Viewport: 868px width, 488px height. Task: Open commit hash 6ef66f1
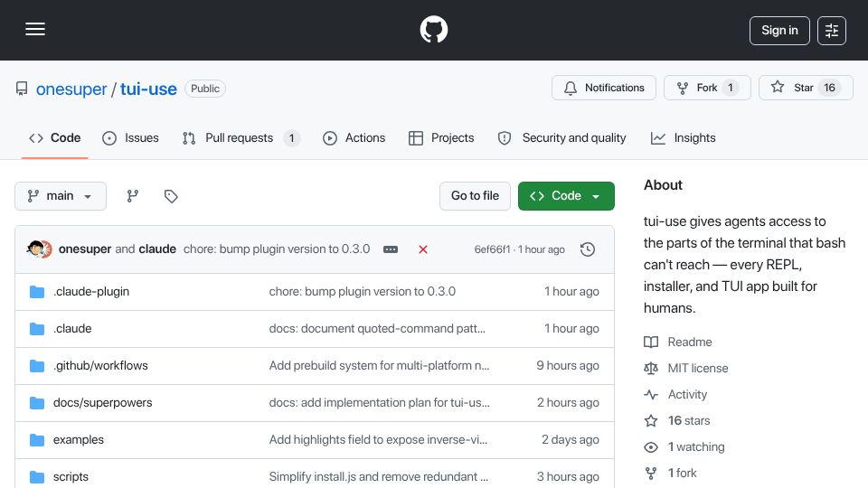point(492,249)
